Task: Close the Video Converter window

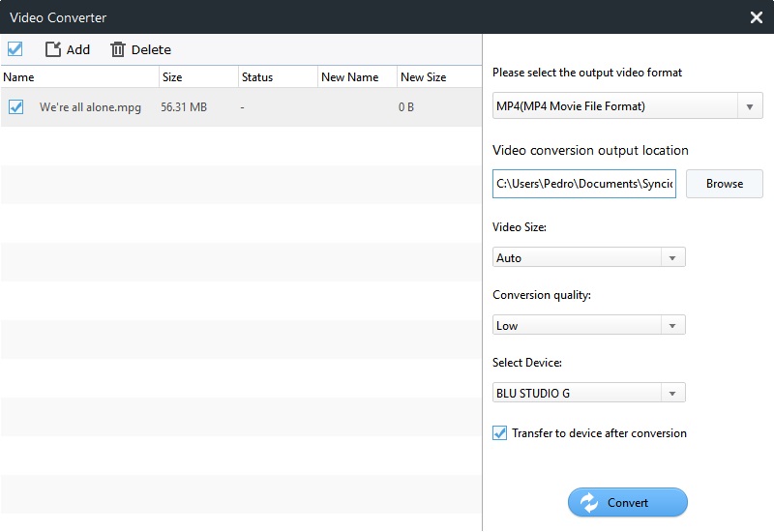Action: coord(757,17)
